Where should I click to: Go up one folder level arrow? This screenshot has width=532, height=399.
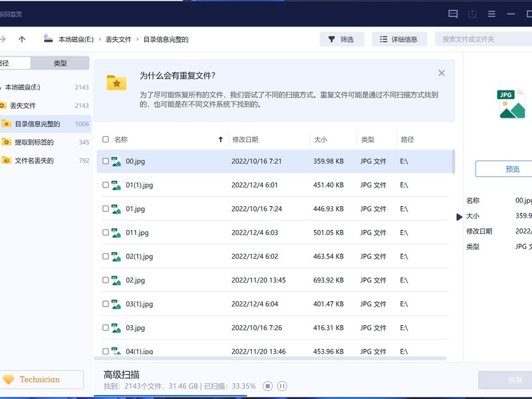click(22, 39)
